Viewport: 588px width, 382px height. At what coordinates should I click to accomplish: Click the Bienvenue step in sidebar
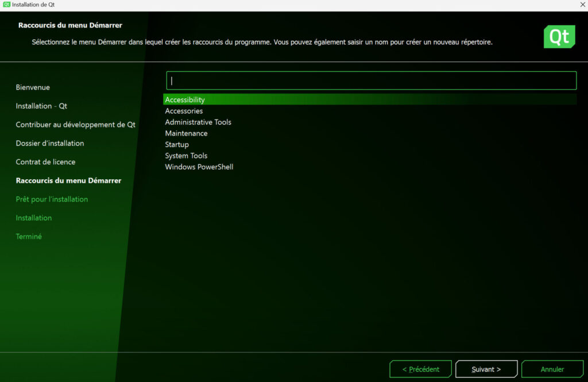tap(33, 87)
